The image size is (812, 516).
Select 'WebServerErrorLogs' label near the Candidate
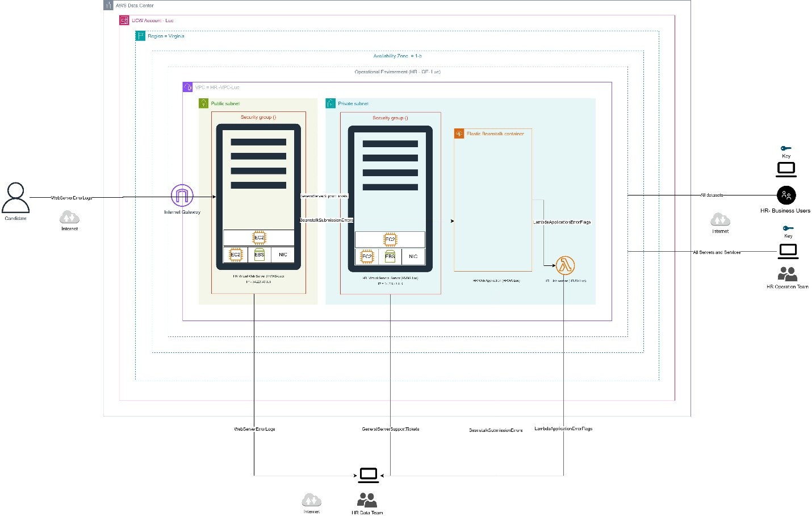click(72, 198)
